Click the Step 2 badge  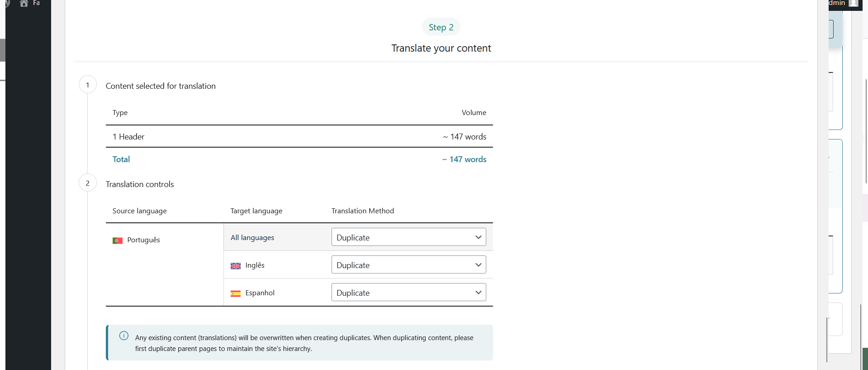click(441, 27)
